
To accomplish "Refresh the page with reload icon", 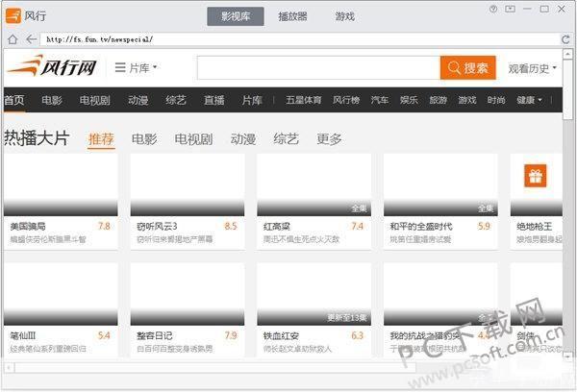I will [x=565, y=39].
